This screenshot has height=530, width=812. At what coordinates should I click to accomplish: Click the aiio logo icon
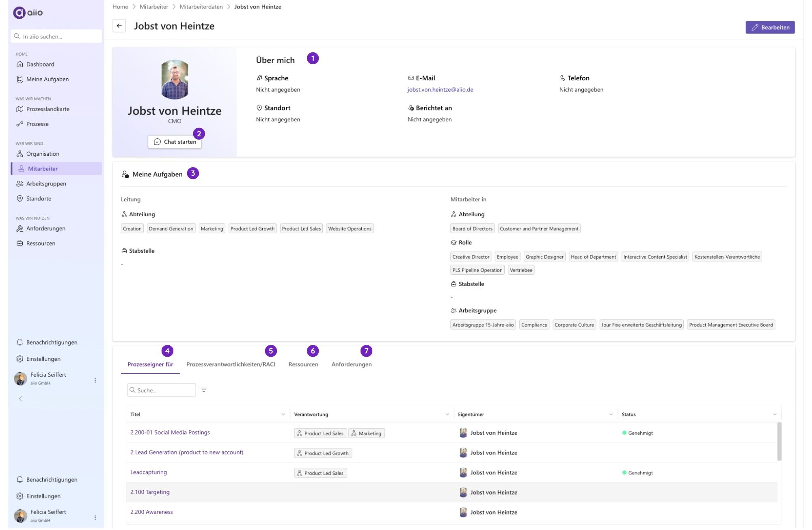pos(19,13)
